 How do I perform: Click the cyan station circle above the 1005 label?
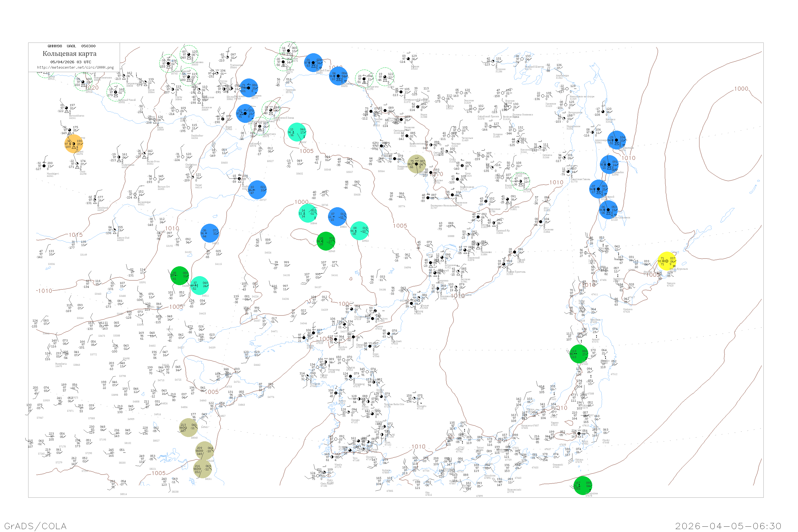click(x=297, y=132)
